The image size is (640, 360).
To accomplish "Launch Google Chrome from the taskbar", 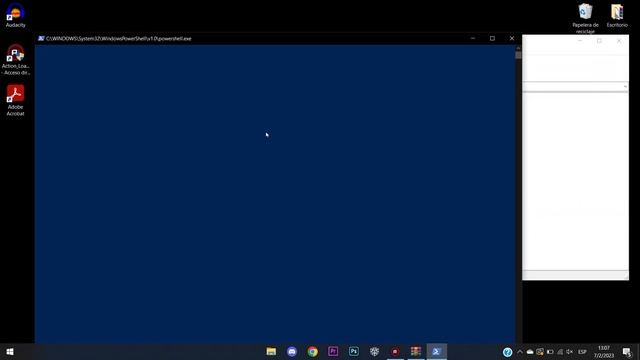I will [x=313, y=351].
